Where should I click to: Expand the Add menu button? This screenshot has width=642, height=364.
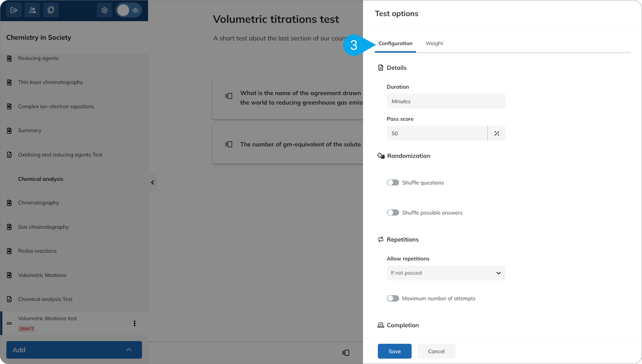[74, 350]
